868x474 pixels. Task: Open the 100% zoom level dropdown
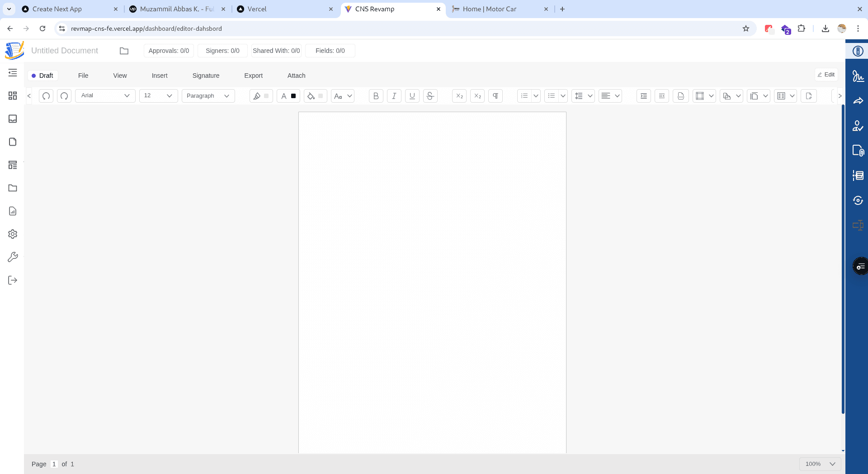(820, 464)
